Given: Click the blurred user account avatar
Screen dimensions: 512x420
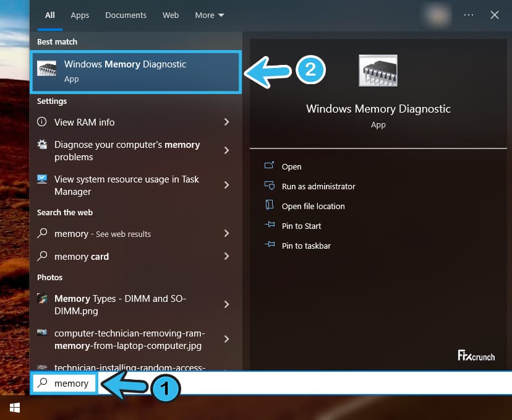Looking at the screenshot, I should (438, 15).
